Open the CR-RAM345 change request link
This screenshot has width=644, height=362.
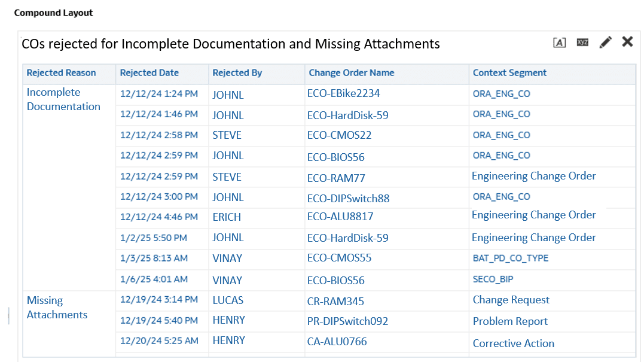pos(335,301)
